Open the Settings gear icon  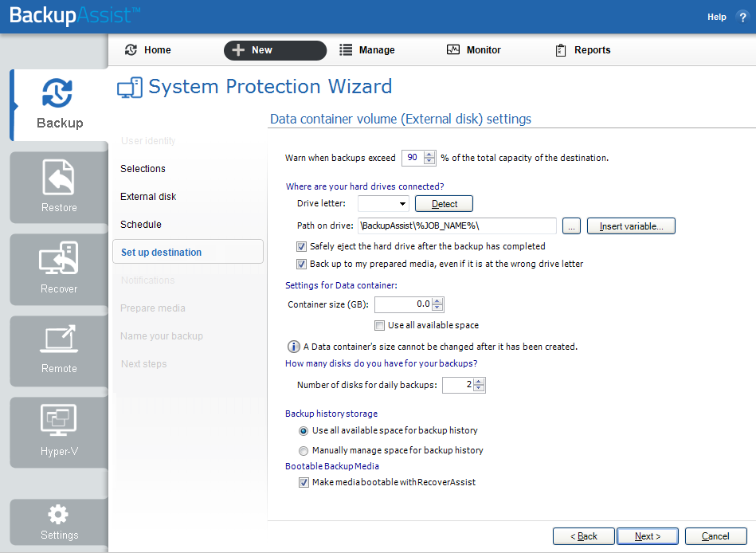[58, 515]
